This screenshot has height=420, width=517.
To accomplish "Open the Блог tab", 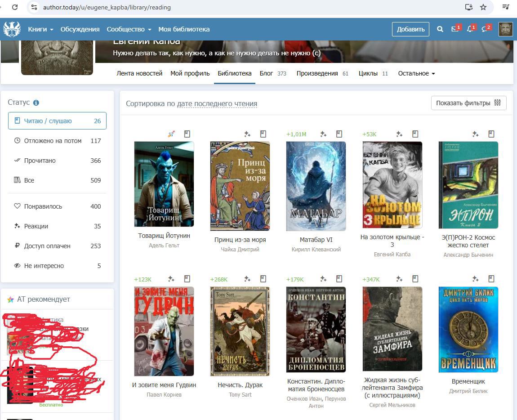I will point(266,73).
